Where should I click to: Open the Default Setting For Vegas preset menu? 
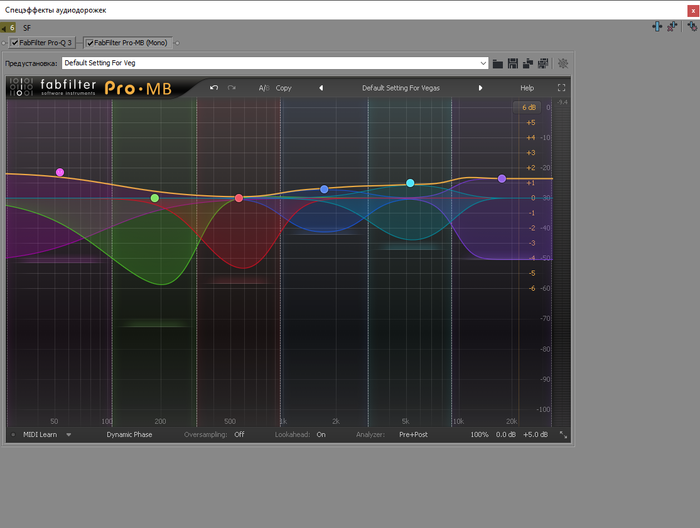tap(400, 88)
